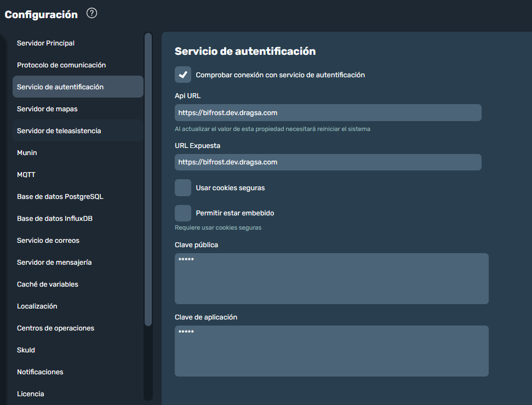Enable the Usar cookies seguras checkbox
This screenshot has width=532, height=405.
point(183,188)
